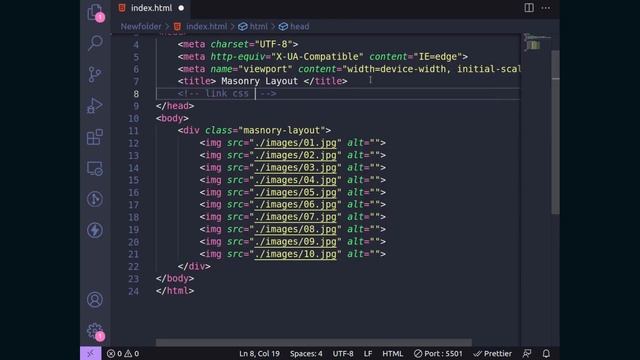The width and height of the screenshot is (640, 360).
Task: Show errors and warnings count in status bar
Action: point(123,353)
